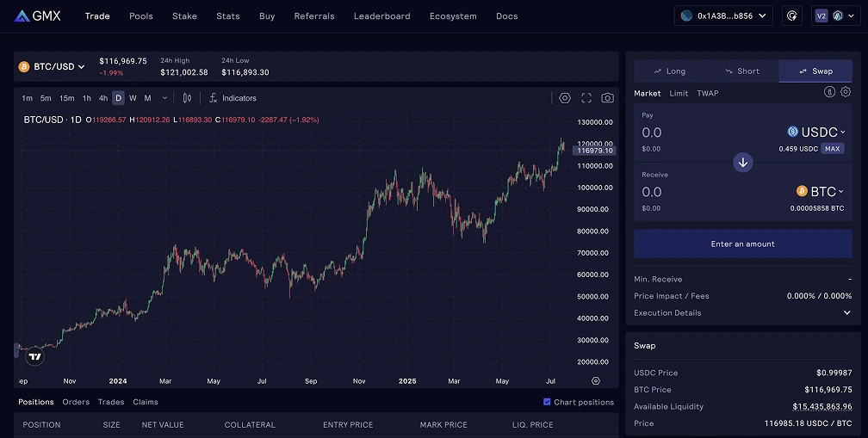Screen dimensions: 868x438
Task: Switch to Limit order type
Action: [x=679, y=94]
